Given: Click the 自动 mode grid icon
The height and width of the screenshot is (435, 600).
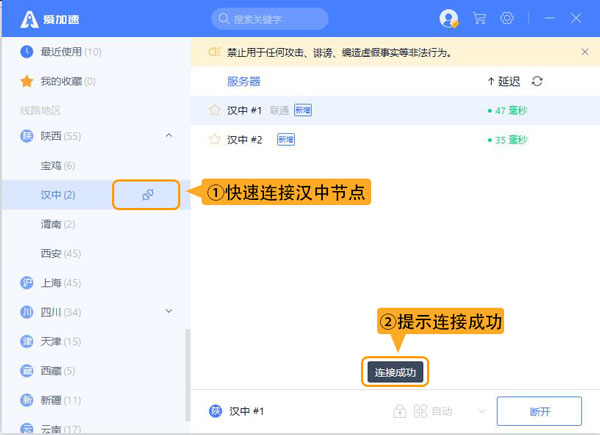Looking at the screenshot, I should [x=420, y=411].
